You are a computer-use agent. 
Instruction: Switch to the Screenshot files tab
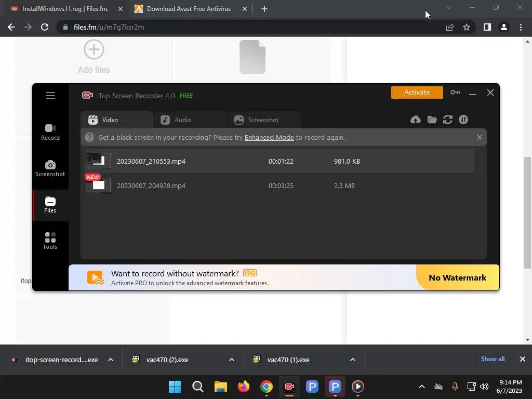[264, 120]
